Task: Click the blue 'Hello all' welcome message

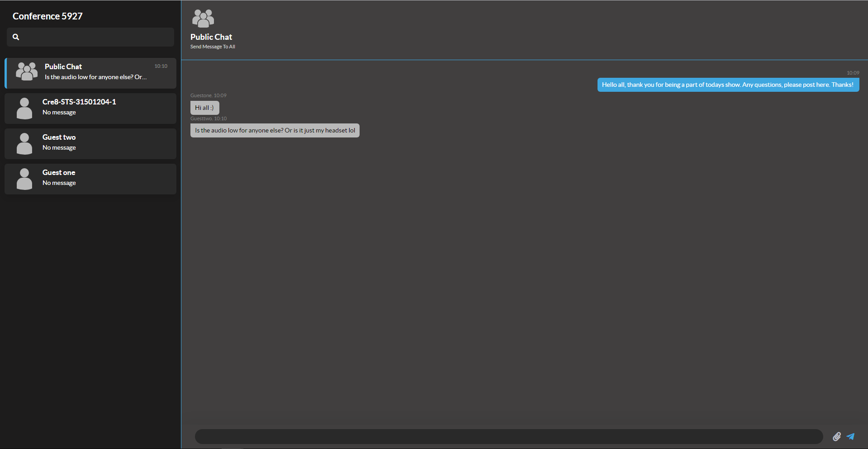Action: coord(728,85)
